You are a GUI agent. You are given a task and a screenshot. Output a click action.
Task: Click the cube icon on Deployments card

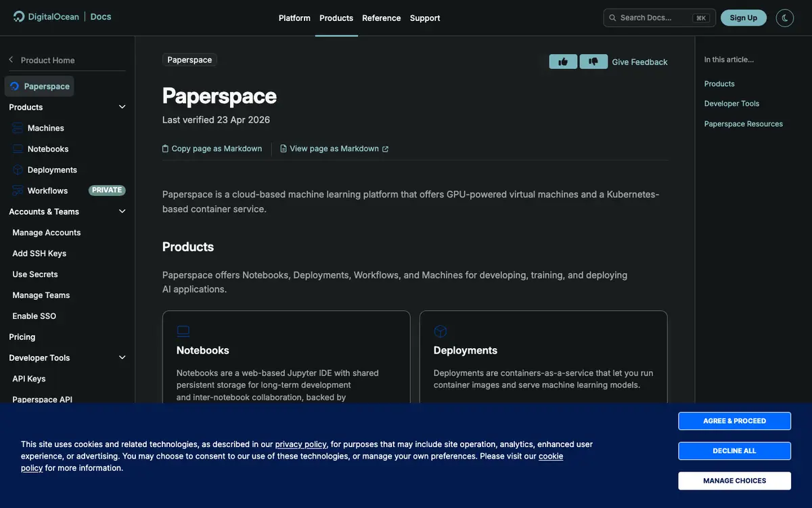click(x=441, y=331)
